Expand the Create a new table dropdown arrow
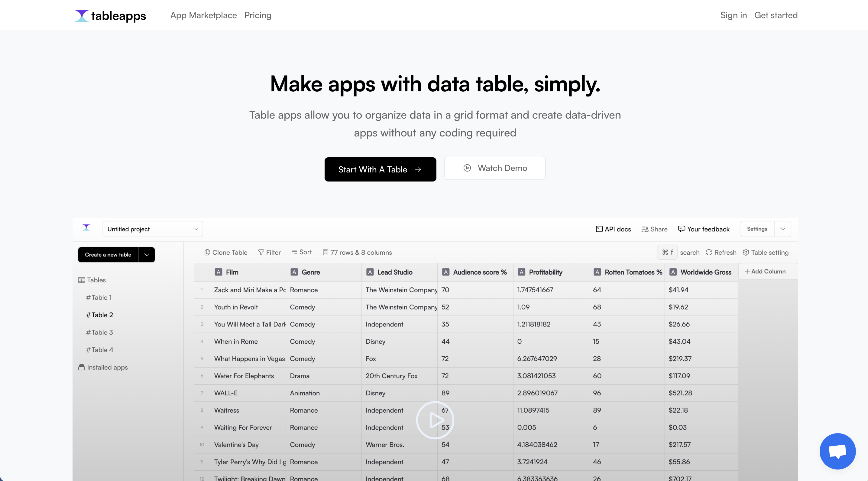The image size is (868, 481). coord(147,255)
